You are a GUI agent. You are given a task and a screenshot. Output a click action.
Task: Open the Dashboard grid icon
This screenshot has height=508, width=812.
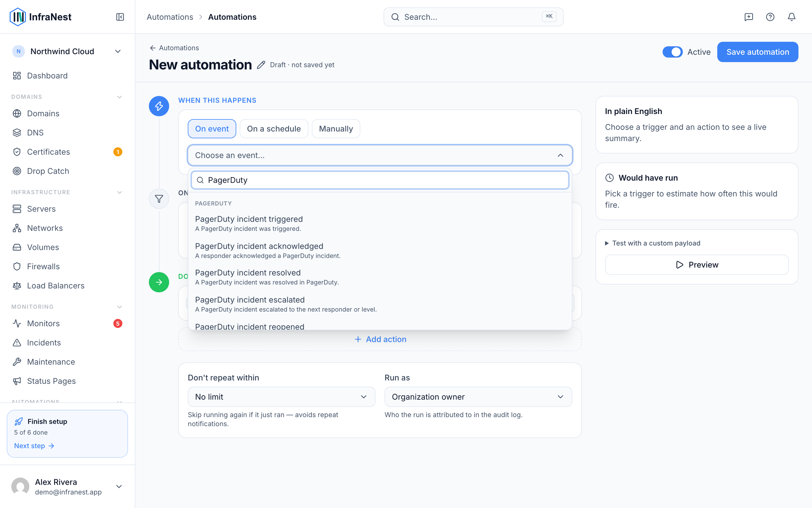click(x=17, y=76)
